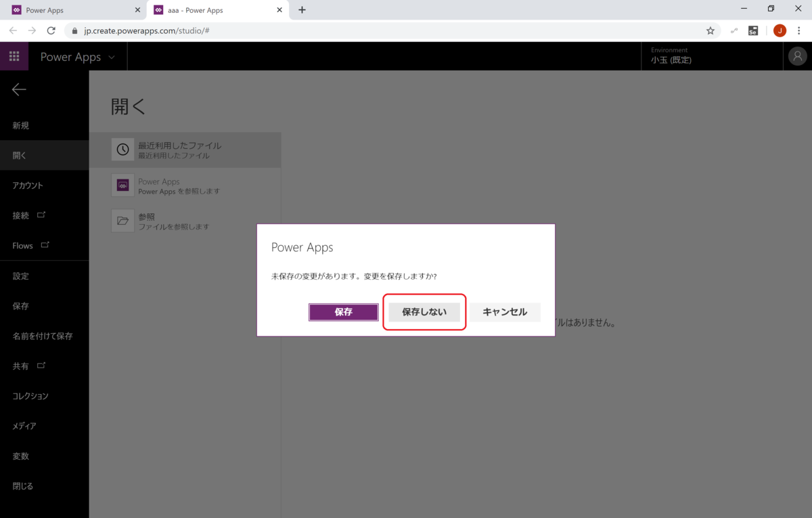This screenshot has width=812, height=518.
Task: Select 開く in the left menu
Action: (44, 155)
